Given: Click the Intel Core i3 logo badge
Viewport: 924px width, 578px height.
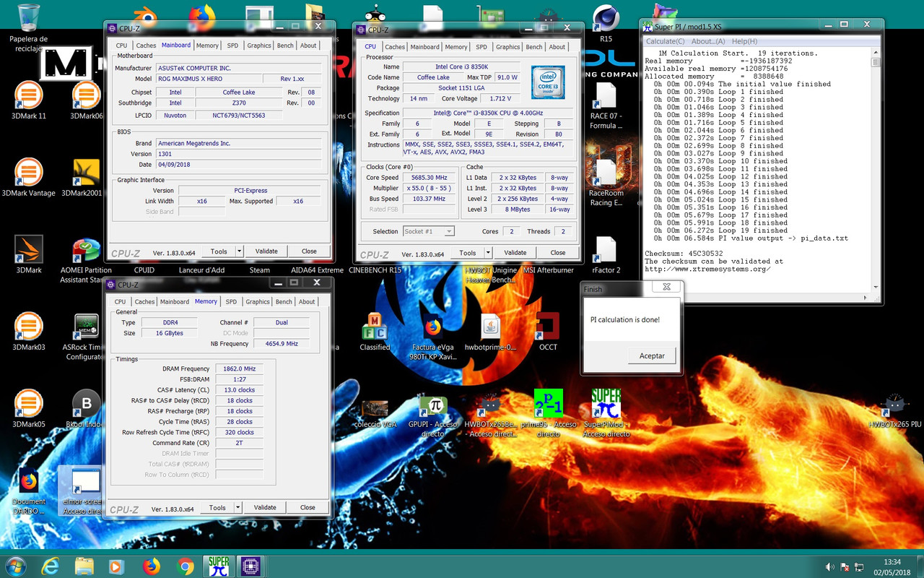Looking at the screenshot, I should (548, 82).
